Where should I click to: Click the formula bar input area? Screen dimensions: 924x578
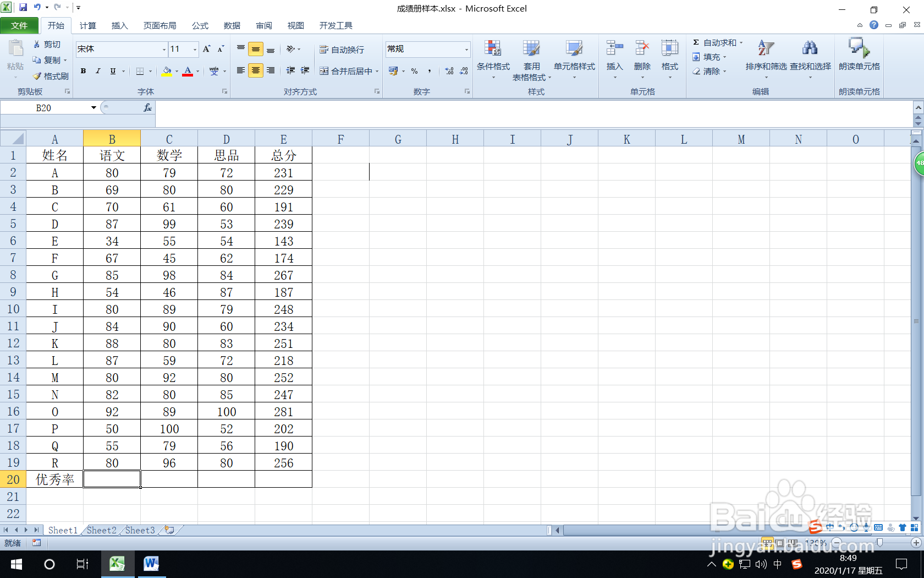(x=533, y=114)
